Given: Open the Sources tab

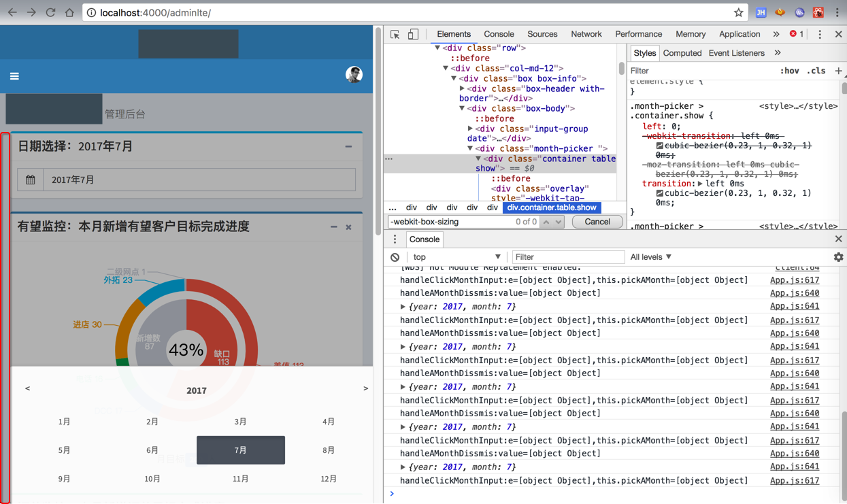Looking at the screenshot, I should [542, 34].
